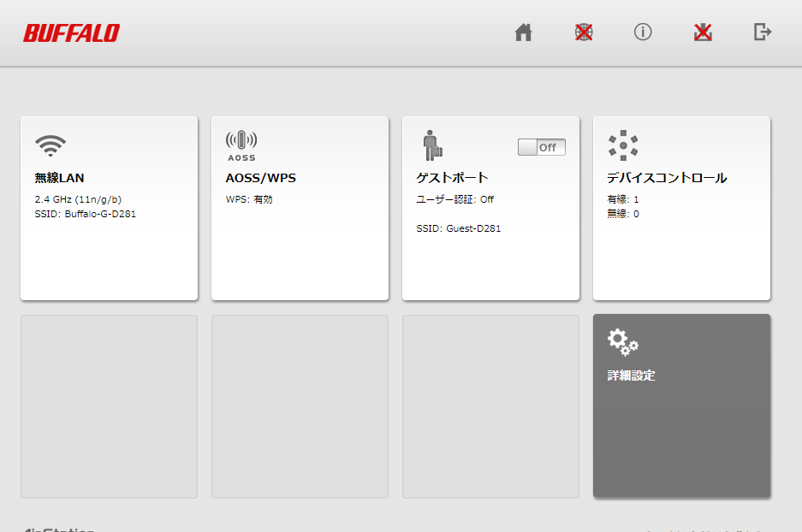Screen dimensions: 802x532
Task: Click the ユーザー認証: Off text
Action: [455, 199]
